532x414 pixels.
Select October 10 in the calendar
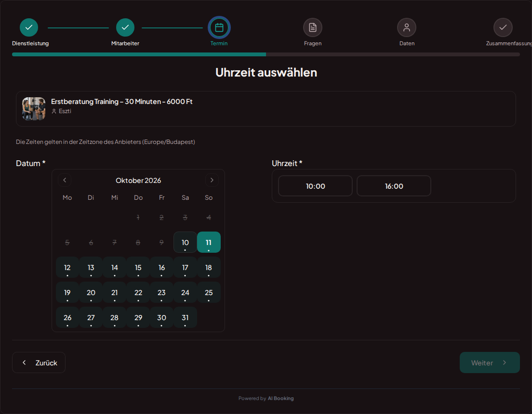tap(185, 242)
